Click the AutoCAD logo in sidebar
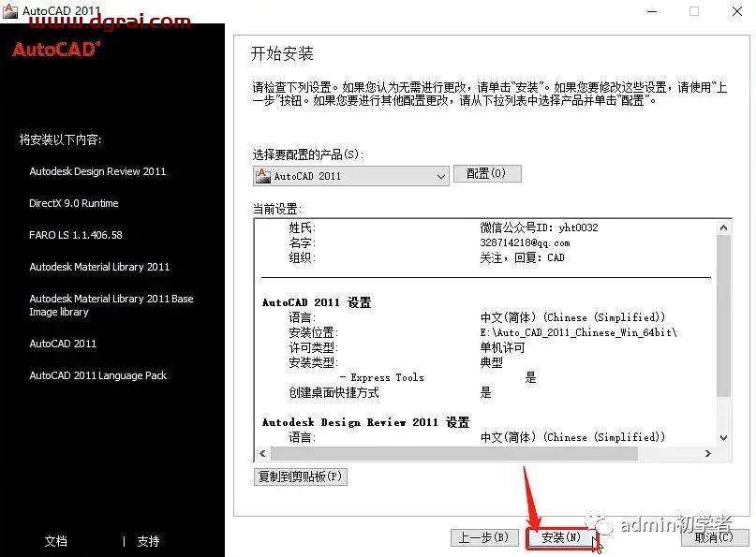Viewport: 756px width, 557px height. point(56,49)
